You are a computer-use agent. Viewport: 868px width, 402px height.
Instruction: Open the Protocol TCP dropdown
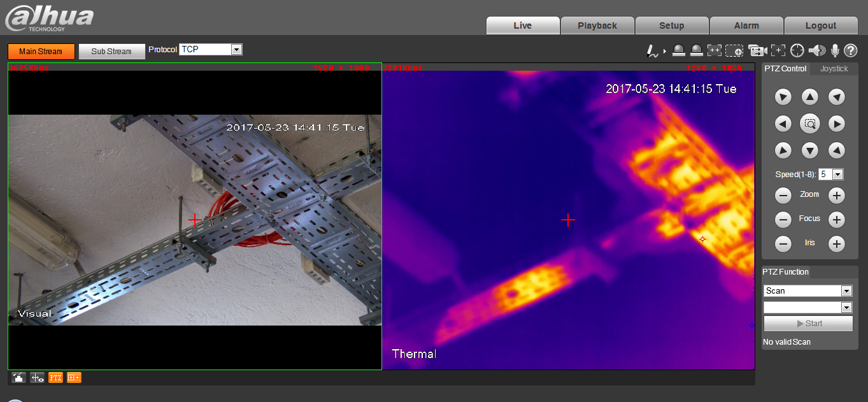[x=236, y=49]
